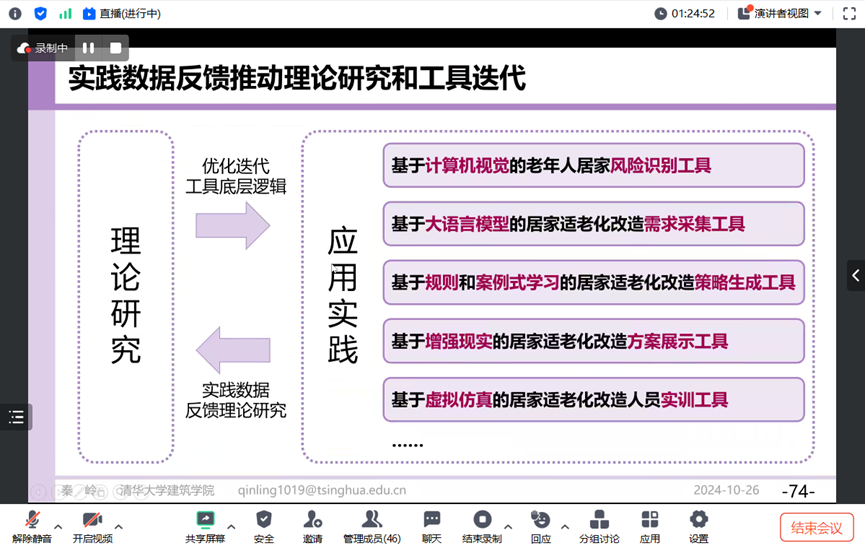Expand the right side panel arrow
Image resolution: width=865 pixels, height=551 pixels.
[855, 275]
